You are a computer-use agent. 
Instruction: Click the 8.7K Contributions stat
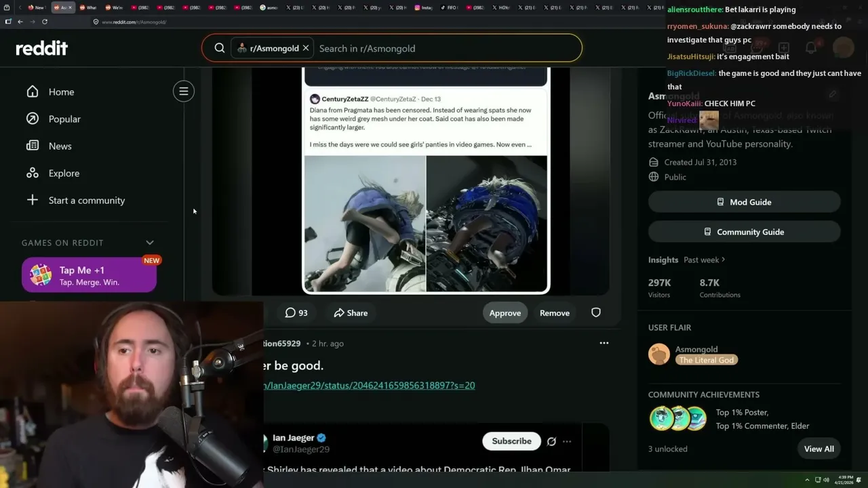[x=719, y=287]
